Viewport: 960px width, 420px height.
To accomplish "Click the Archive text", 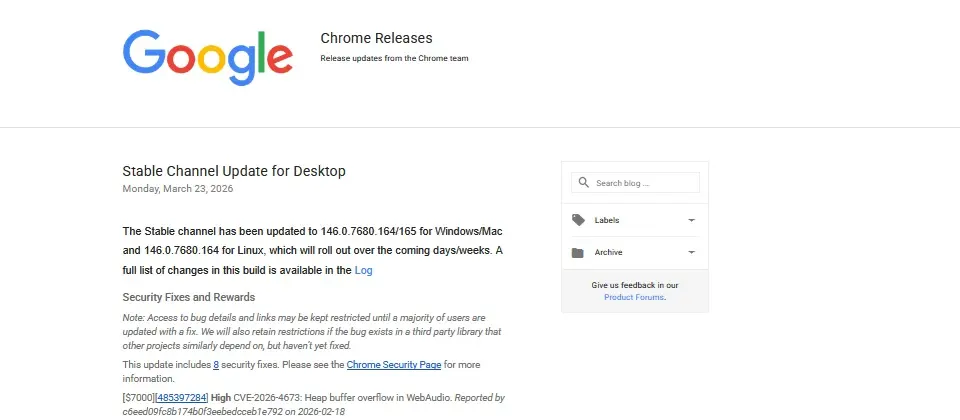I will [x=608, y=252].
